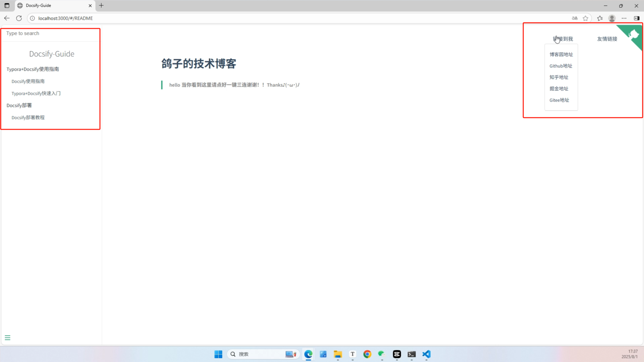Open the browser ellipsis settings menu
The image size is (644, 362).
click(624, 18)
